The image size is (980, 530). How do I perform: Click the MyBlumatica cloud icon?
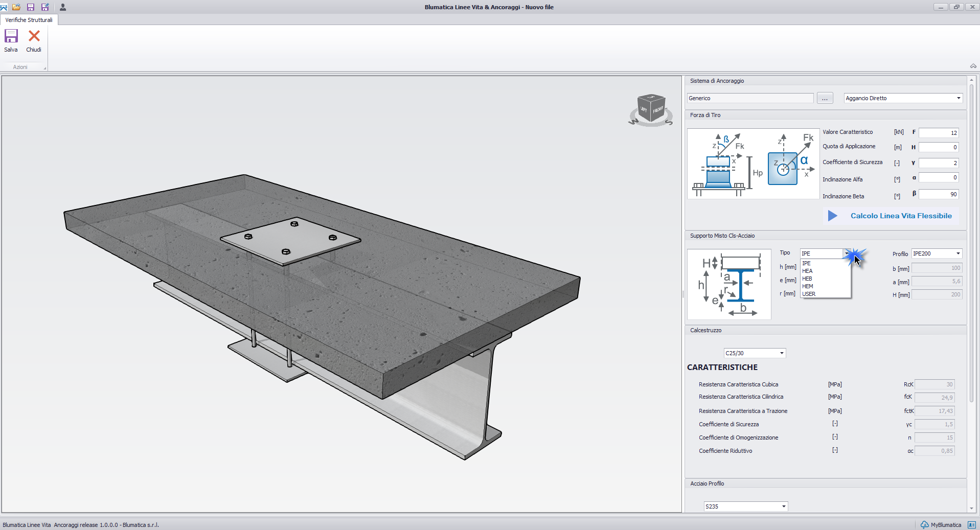click(x=924, y=525)
